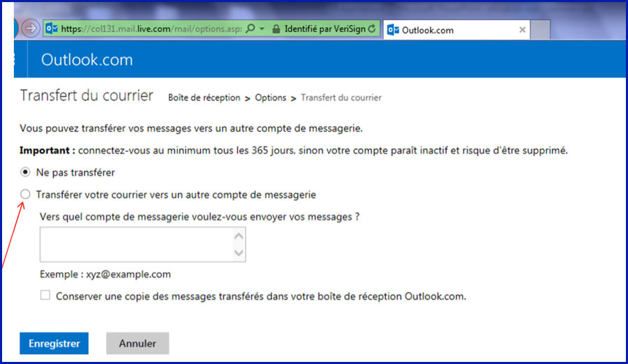Open the blank new tab button

coord(541,30)
